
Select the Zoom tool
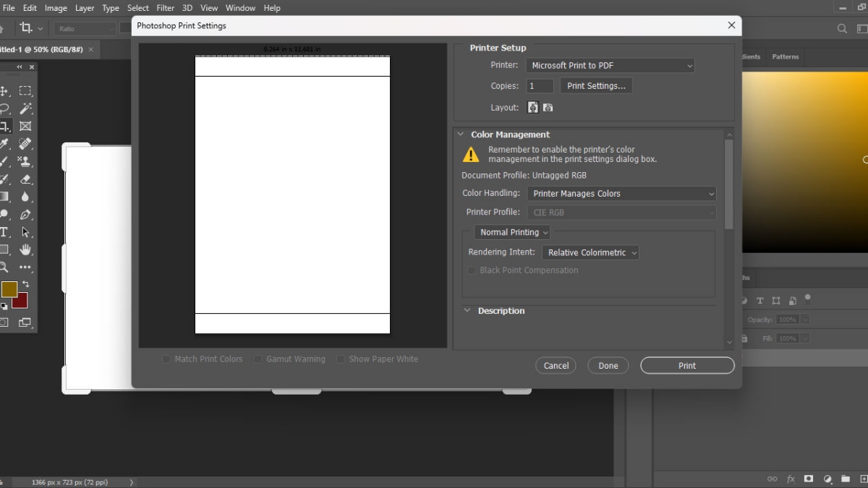pyautogui.click(x=6, y=267)
